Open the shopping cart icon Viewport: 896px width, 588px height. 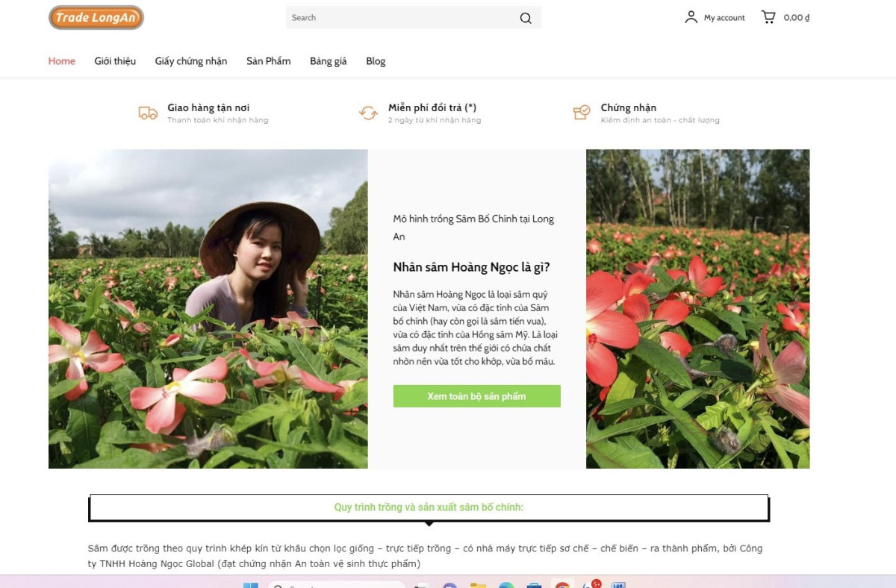(768, 17)
